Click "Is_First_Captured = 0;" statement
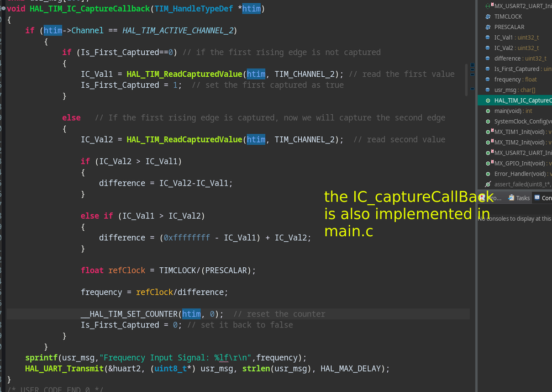The image size is (552, 392). [x=132, y=325]
